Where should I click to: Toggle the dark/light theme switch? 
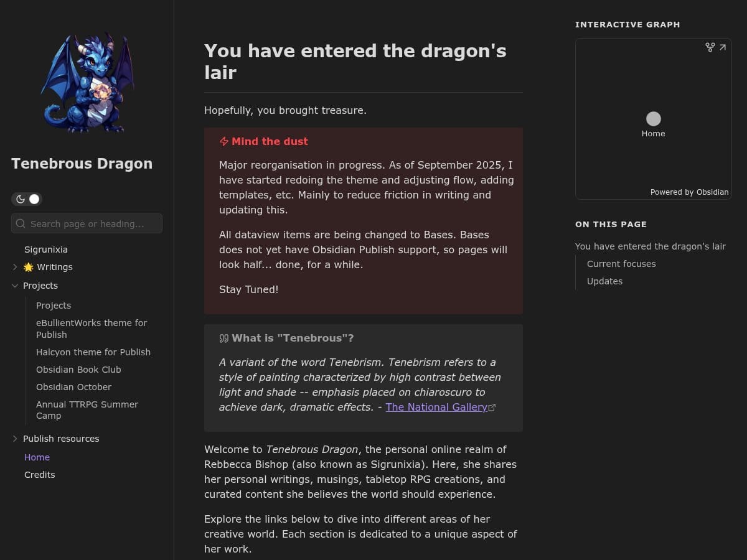27,199
